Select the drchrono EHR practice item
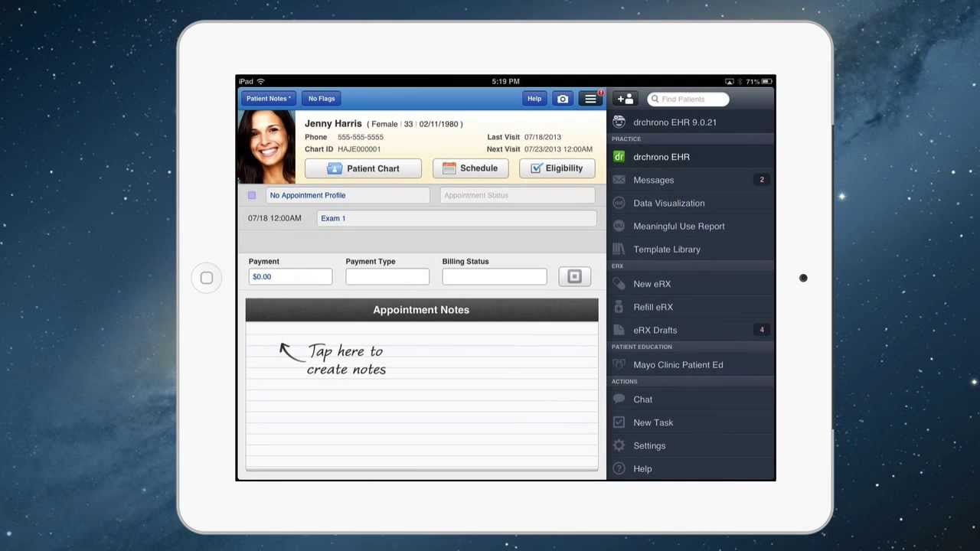 691,157
